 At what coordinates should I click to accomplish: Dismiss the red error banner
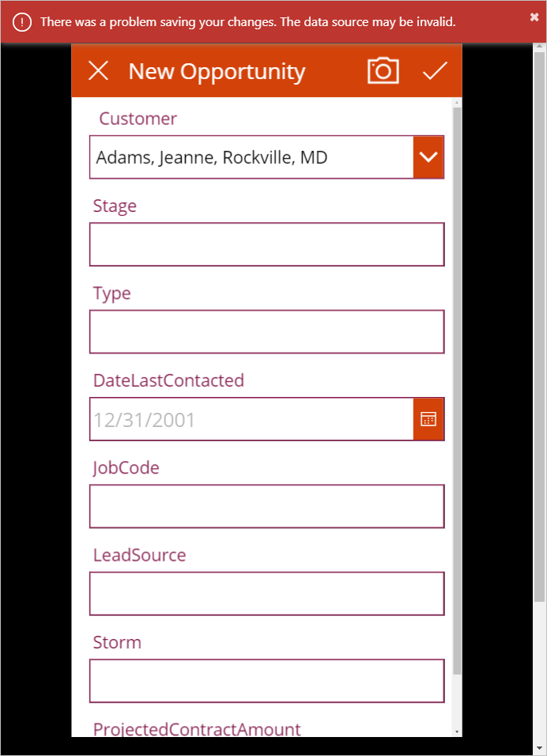[x=534, y=17]
